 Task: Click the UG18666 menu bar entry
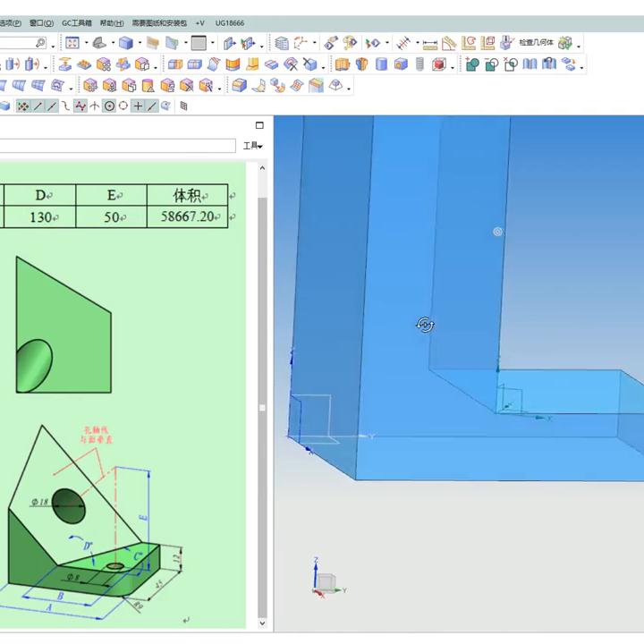point(230,23)
